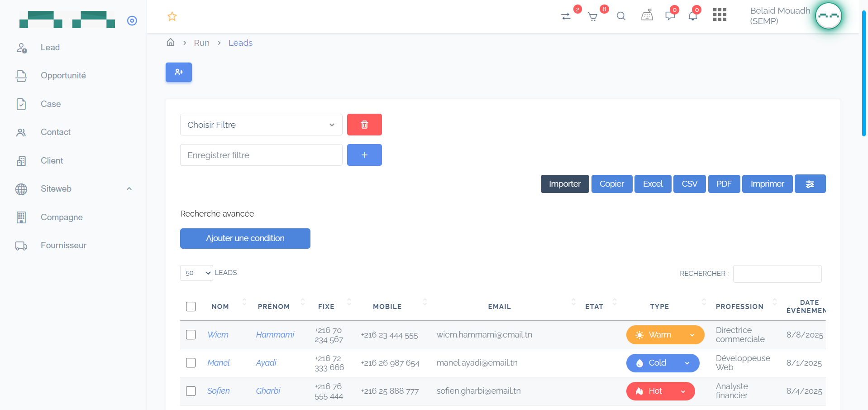
Task: Sort by the MOBILE column
Action: pos(387,307)
